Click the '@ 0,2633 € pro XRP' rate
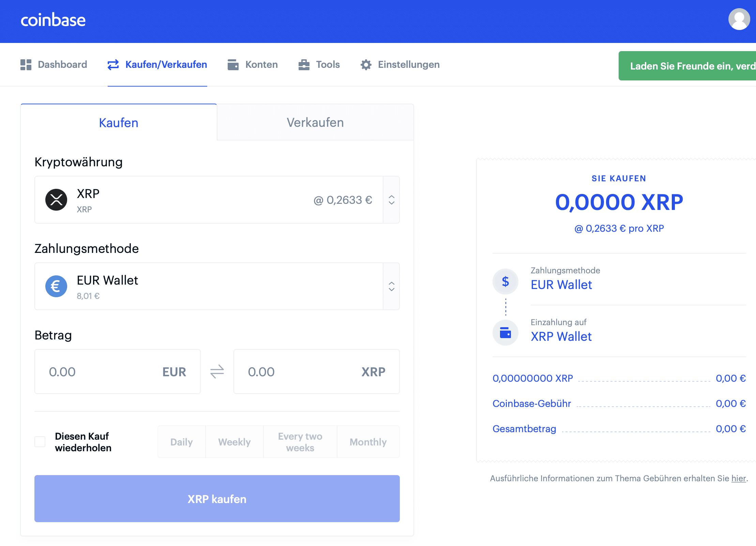This screenshot has width=756, height=546. [619, 228]
